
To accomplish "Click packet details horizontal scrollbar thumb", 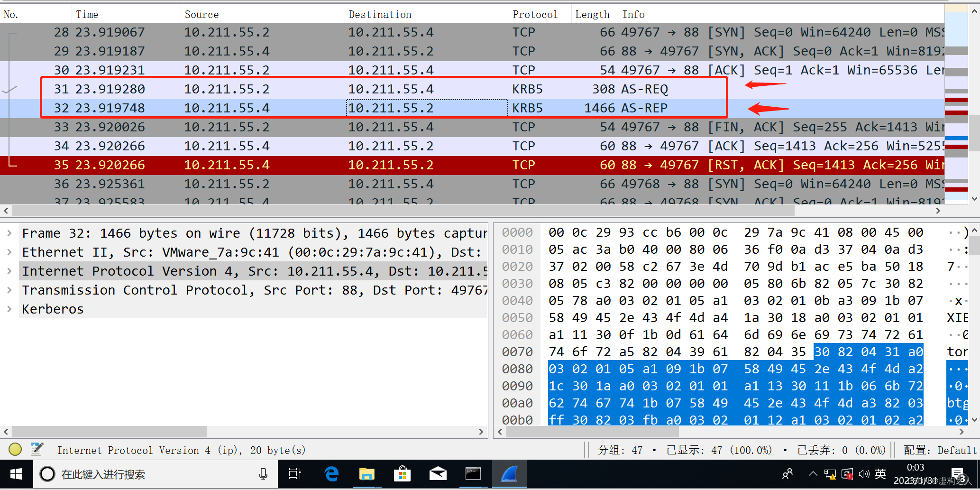I will [x=110, y=432].
